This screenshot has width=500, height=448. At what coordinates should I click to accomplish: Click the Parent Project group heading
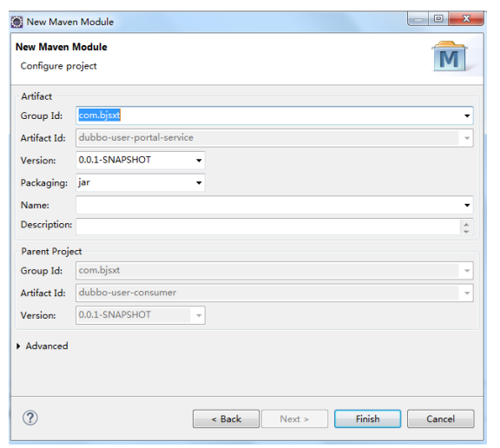[x=51, y=252]
